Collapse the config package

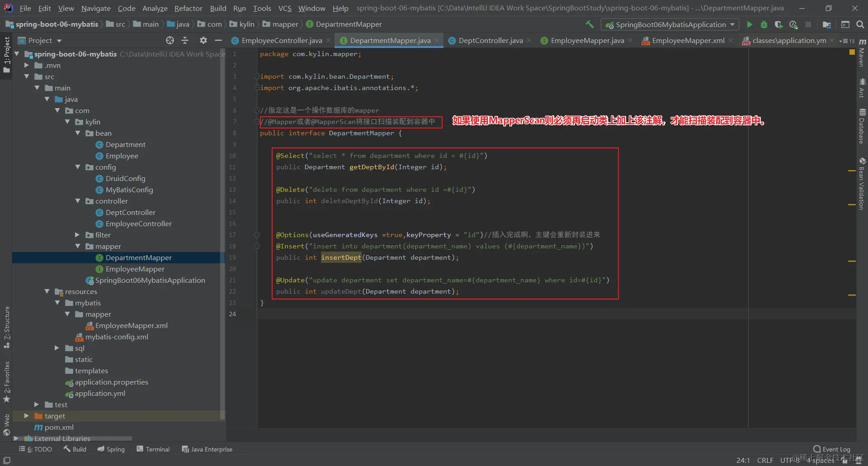click(78, 167)
